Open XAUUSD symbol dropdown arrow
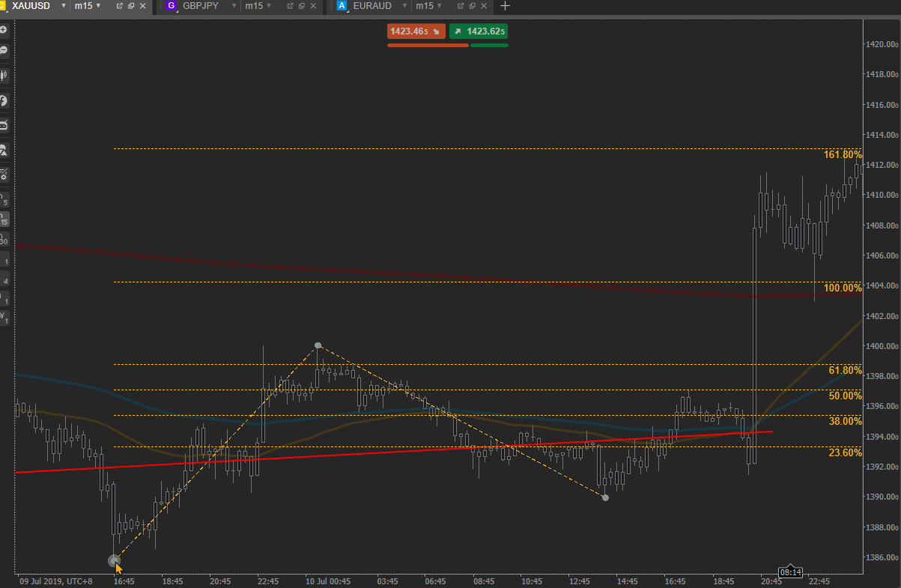This screenshot has height=588, width=901. (x=63, y=6)
